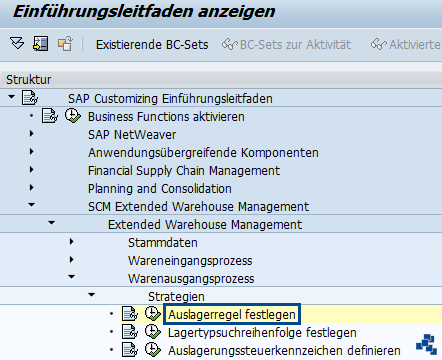Collapse the Warenausgangsprozess node
442x360 pixels.
coord(72,277)
